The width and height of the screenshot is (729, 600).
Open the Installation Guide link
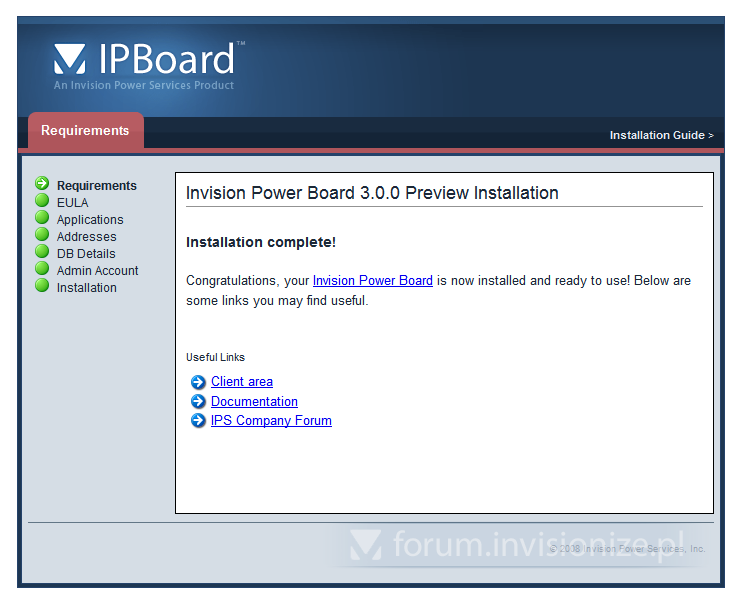click(x=661, y=135)
